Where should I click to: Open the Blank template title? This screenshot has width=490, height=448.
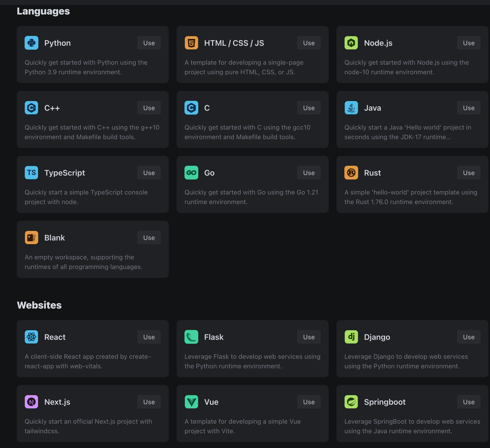pos(55,238)
